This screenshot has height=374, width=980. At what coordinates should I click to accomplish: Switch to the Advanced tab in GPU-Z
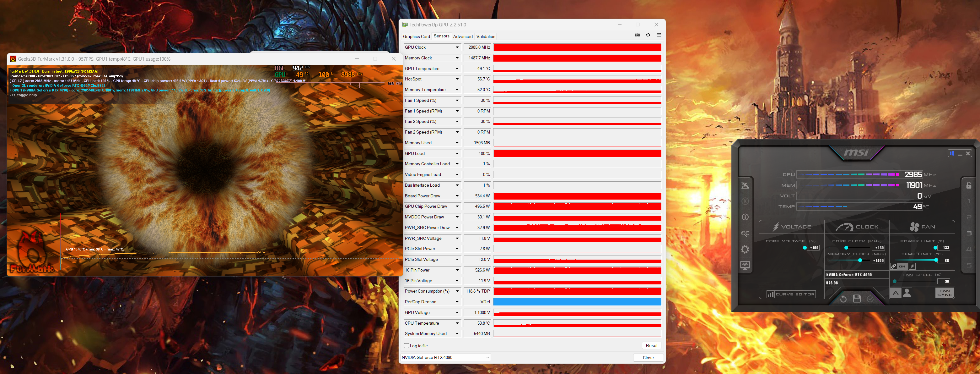coord(463,36)
